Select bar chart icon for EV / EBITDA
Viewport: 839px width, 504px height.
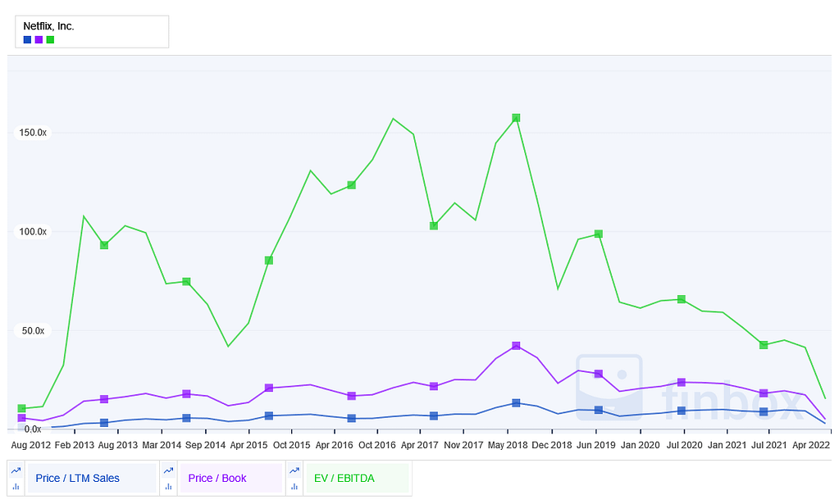pos(294,486)
